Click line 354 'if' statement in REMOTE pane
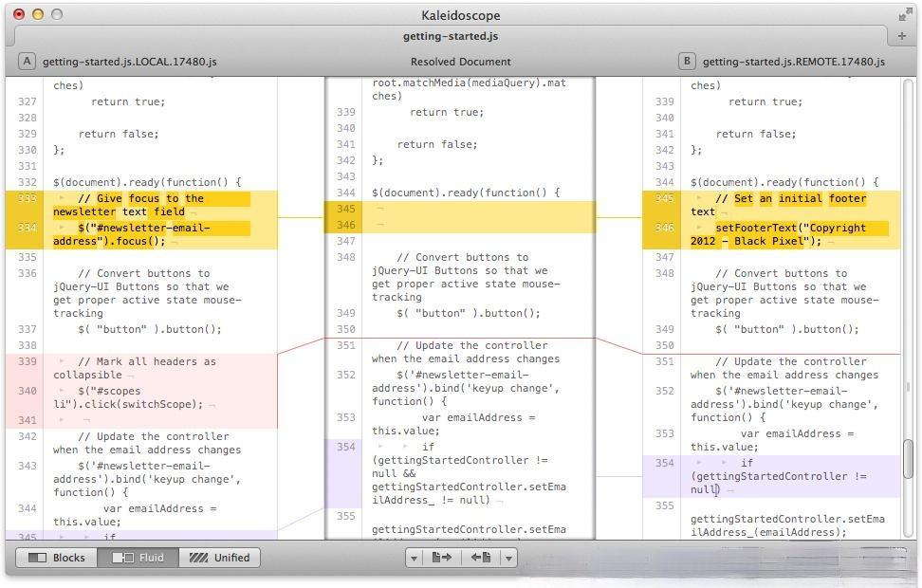Viewport: 922px width, 588px height. [x=771, y=476]
